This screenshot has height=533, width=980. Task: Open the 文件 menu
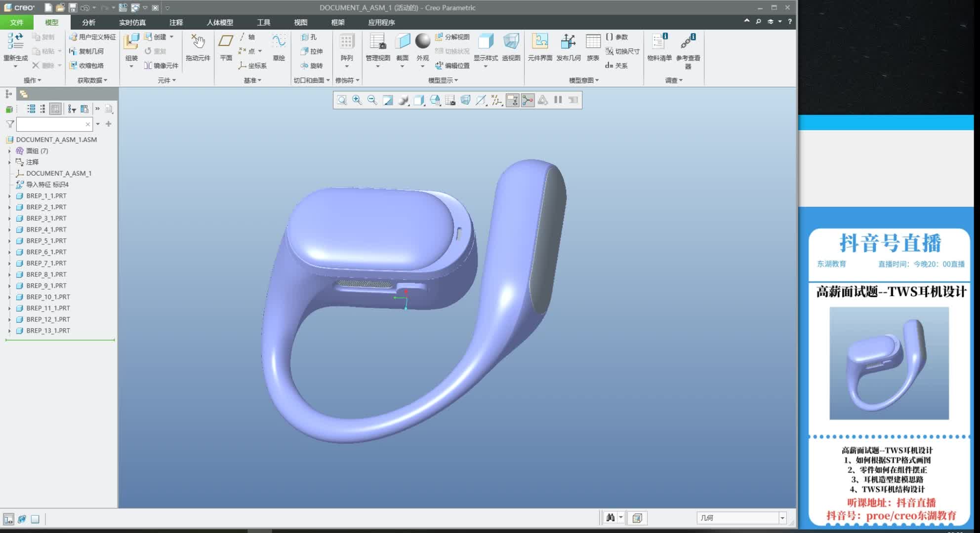pos(16,22)
